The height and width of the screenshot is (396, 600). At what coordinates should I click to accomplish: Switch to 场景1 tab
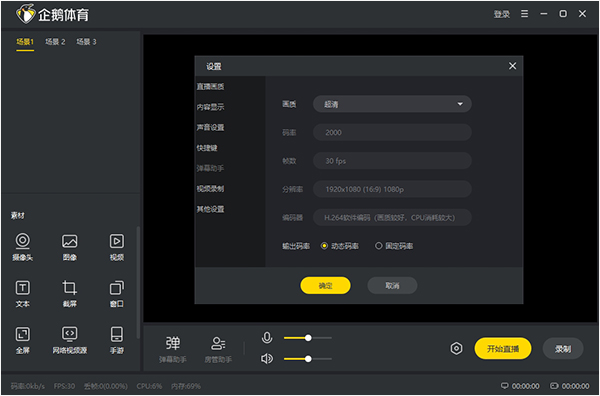(x=25, y=42)
